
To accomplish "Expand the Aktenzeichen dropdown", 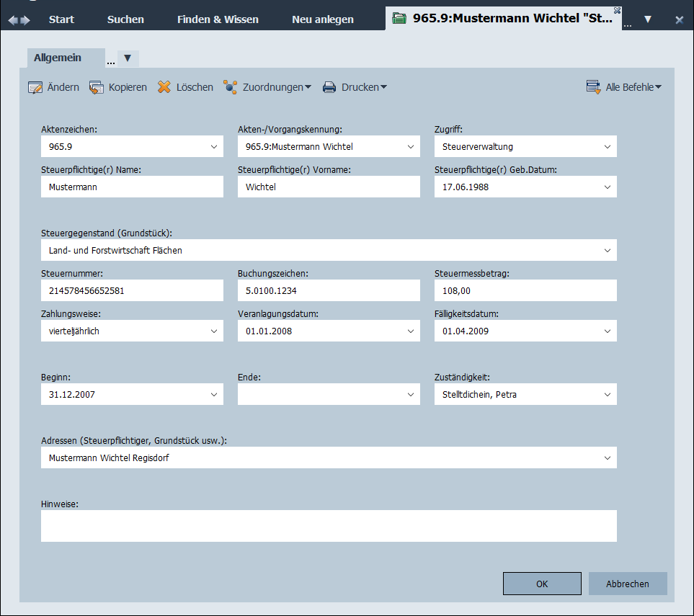I will [214, 147].
